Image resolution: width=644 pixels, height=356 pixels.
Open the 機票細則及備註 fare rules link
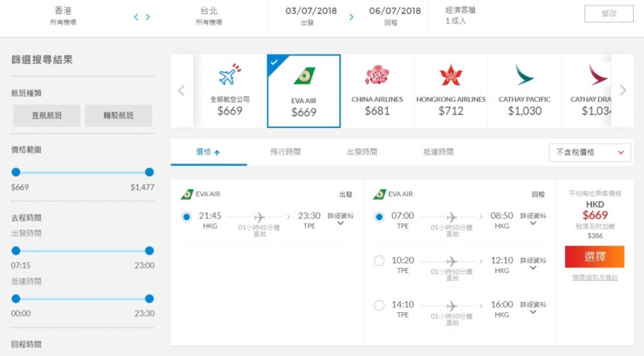point(594,278)
